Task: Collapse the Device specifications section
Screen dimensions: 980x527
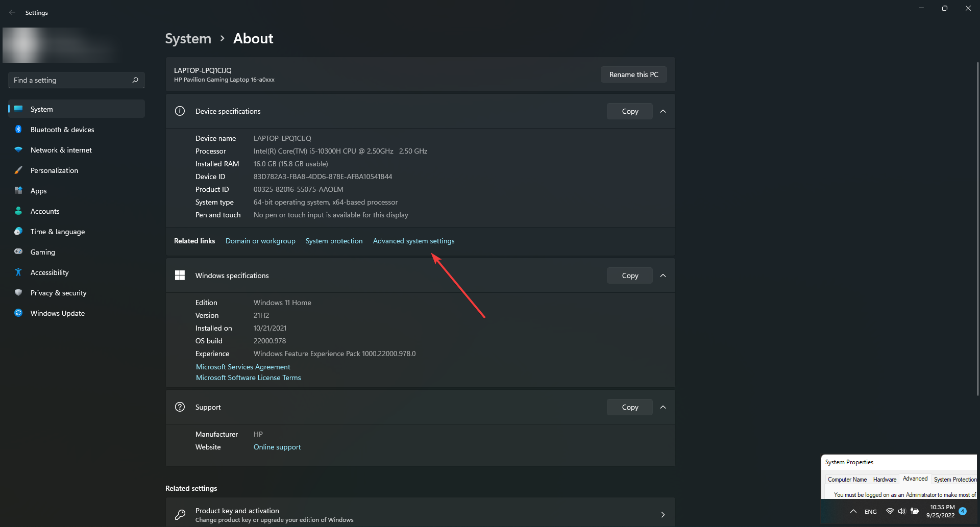Action: coord(663,111)
